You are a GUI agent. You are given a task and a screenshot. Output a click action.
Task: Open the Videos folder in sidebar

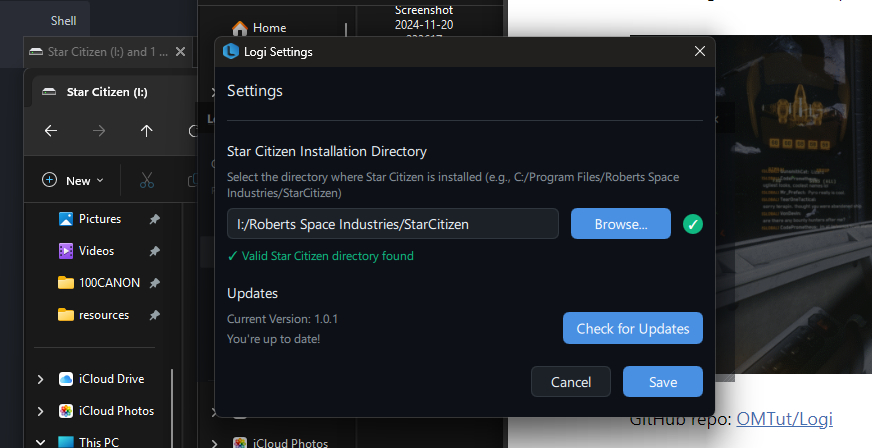[96, 251]
